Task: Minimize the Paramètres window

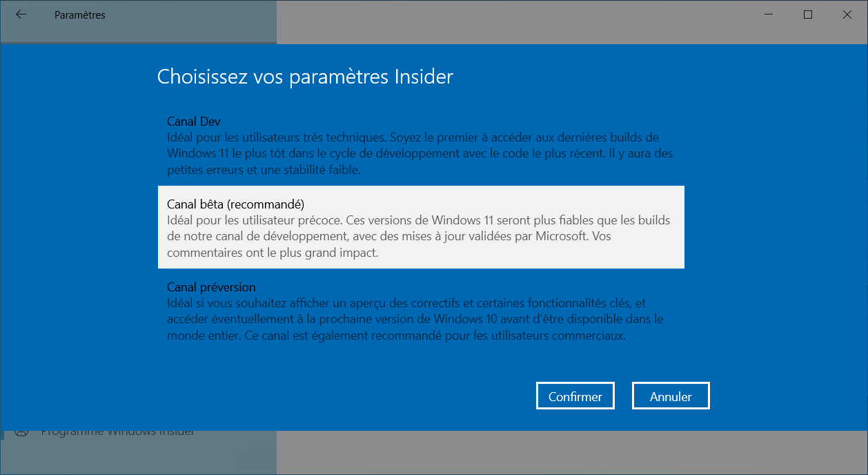Action: [769, 14]
